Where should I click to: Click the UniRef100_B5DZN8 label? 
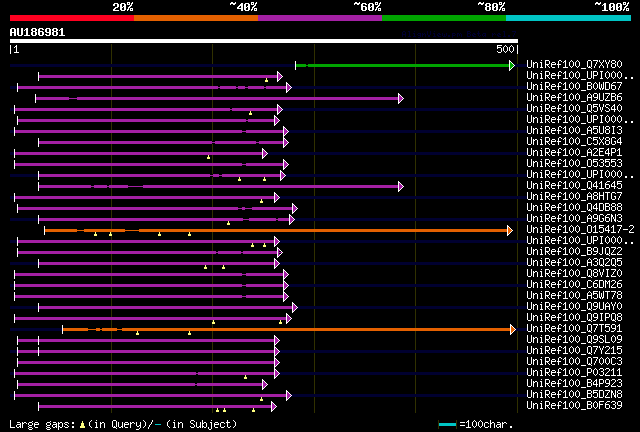[x=574, y=395]
